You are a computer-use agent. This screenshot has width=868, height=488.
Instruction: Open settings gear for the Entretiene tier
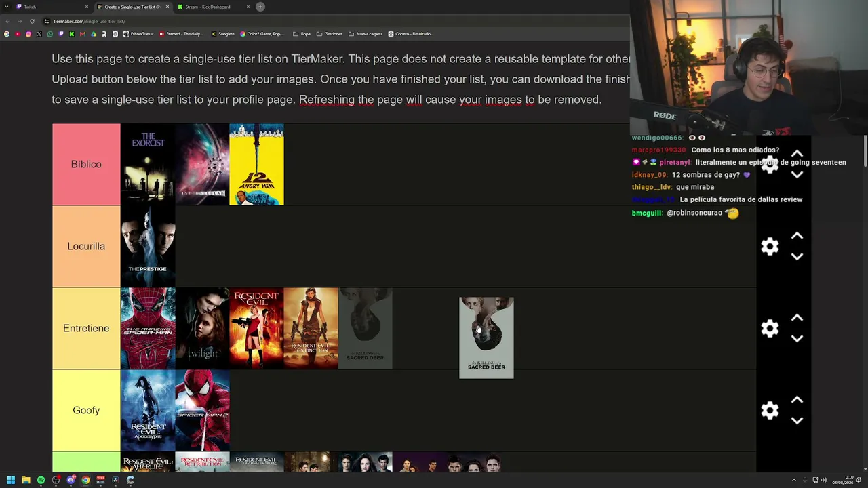pyautogui.click(x=770, y=328)
